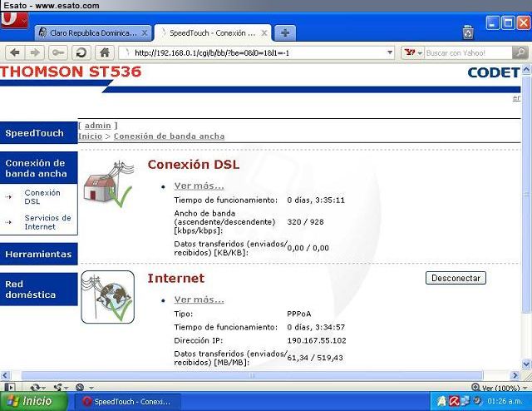
Task: Select the SpeedTouch taskbar window button
Action: tap(127, 402)
